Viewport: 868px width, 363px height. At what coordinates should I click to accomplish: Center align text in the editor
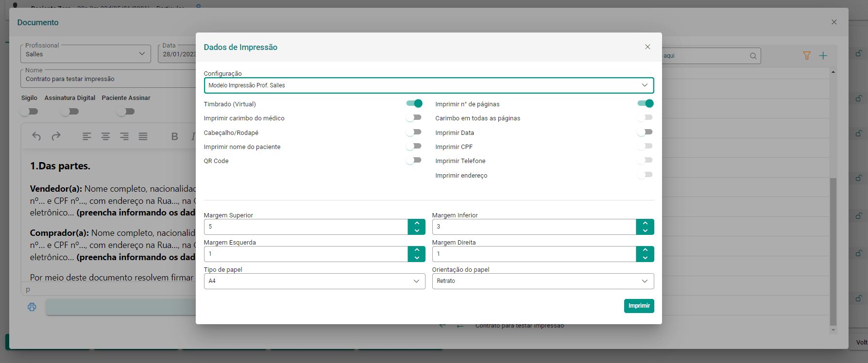(105, 136)
